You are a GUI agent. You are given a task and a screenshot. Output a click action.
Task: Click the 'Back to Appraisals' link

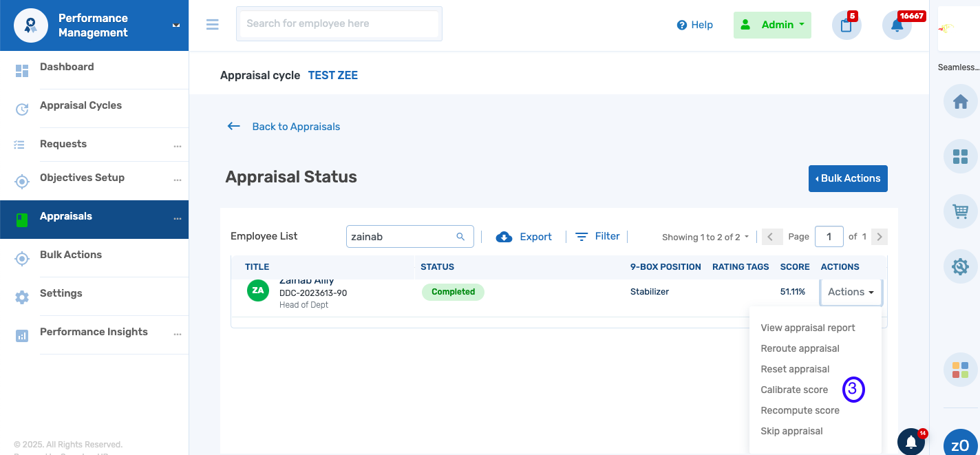(296, 127)
